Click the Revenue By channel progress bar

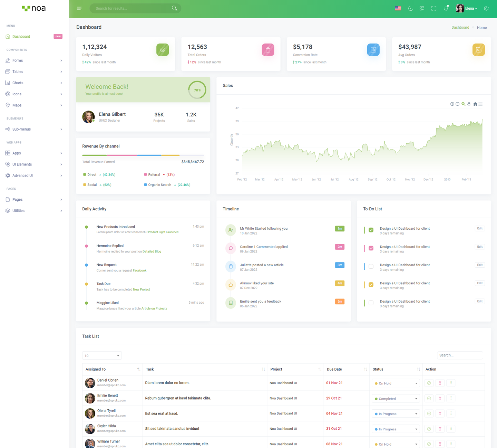coord(143,155)
